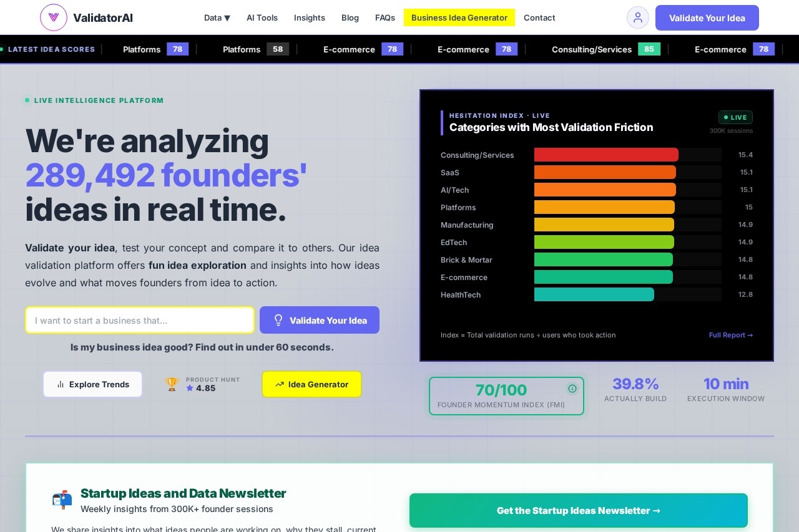Screen dimensions: 799x532
Task: Click the Manufacturing category row label
Action: [467, 225]
